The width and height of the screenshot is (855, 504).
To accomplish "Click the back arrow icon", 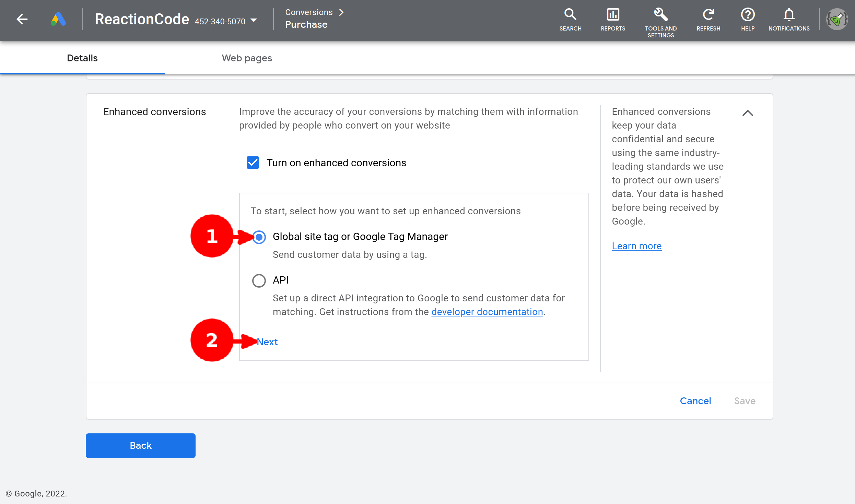I will point(22,19).
